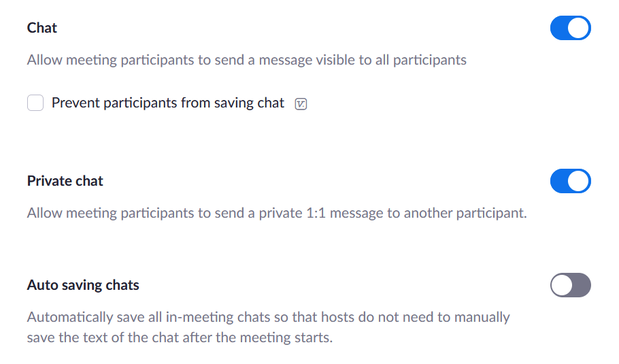Click the blue track of the Chat switch
The width and height of the screenshot is (619, 364).
click(560, 28)
